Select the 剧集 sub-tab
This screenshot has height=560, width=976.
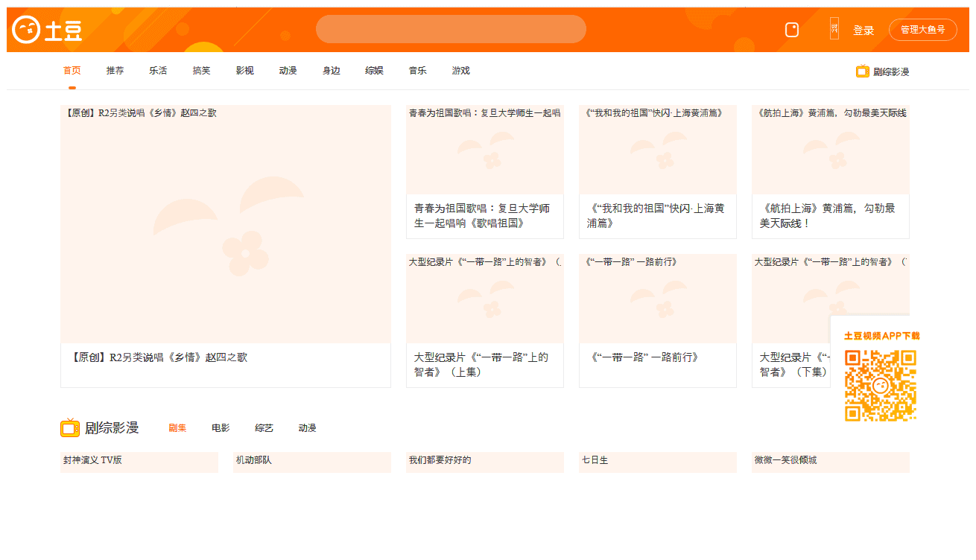(x=177, y=428)
